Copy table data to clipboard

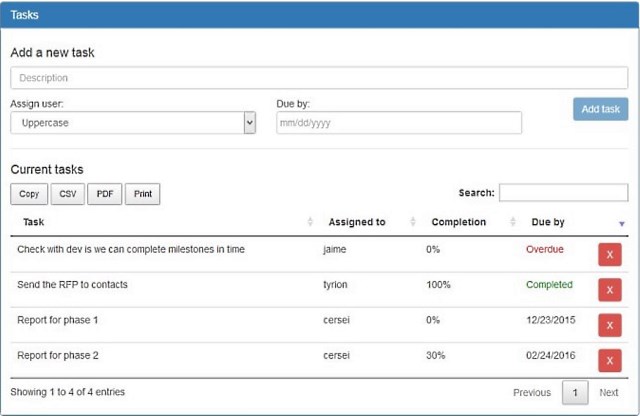[29, 194]
